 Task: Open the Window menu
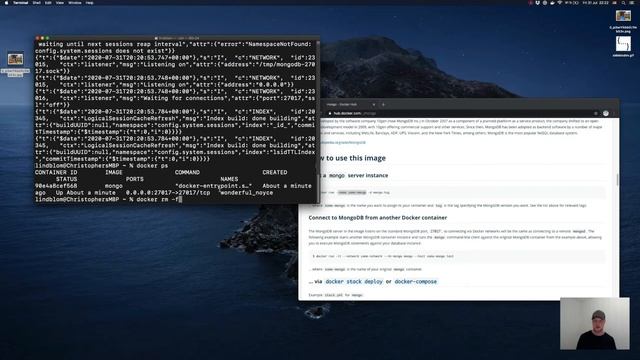point(75,2)
